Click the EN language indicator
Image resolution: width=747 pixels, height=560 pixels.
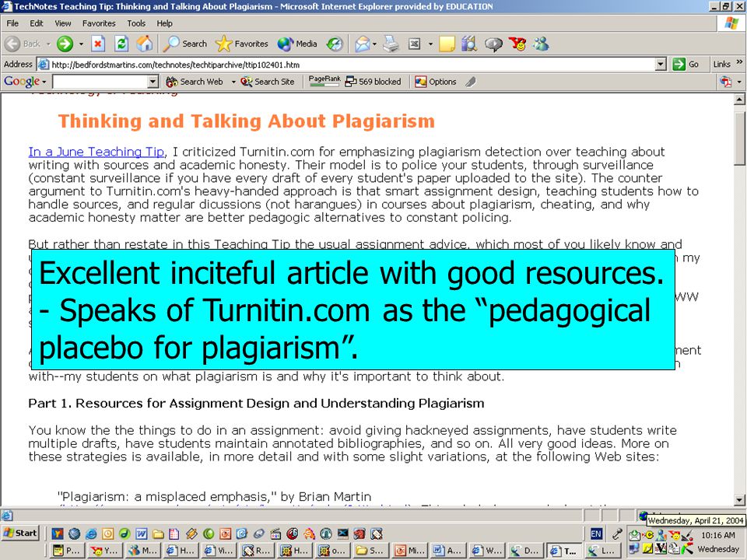click(x=596, y=534)
